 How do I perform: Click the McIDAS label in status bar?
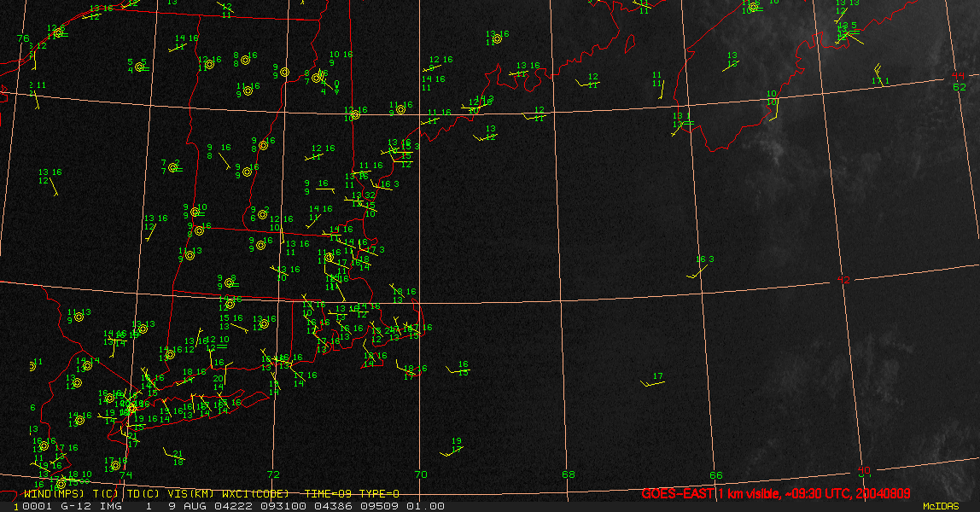[x=941, y=506]
